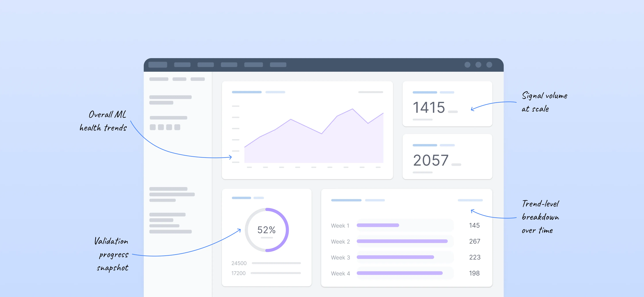Click the middle circle in the title bar
644x297 pixels.
(478, 65)
